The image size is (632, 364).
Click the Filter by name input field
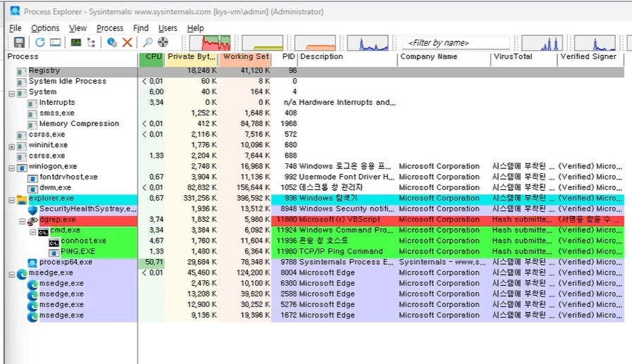click(456, 43)
